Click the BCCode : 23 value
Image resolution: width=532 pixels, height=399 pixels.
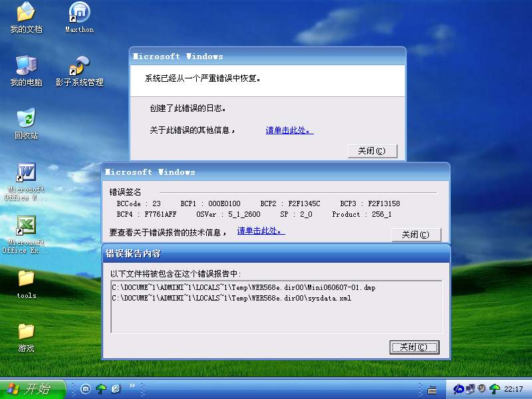(139, 203)
